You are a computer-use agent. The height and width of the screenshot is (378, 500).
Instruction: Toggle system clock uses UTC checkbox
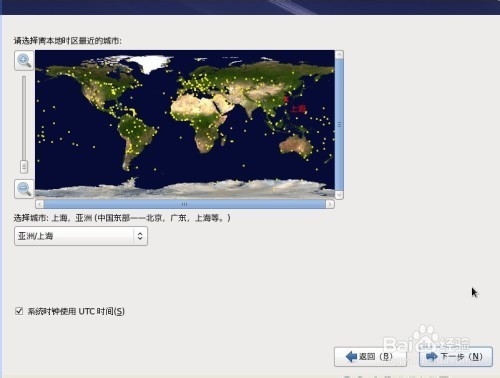pyautogui.click(x=19, y=311)
